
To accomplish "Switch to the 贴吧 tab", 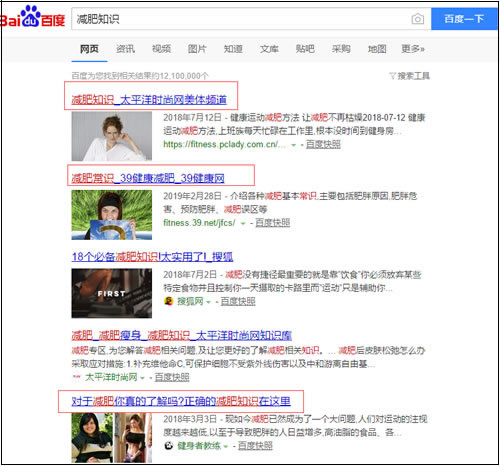I will point(305,49).
